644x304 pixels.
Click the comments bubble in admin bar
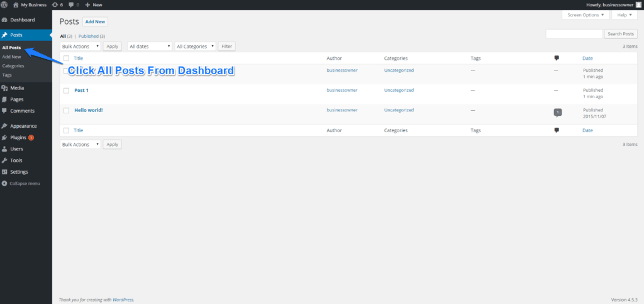(x=73, y=4)
